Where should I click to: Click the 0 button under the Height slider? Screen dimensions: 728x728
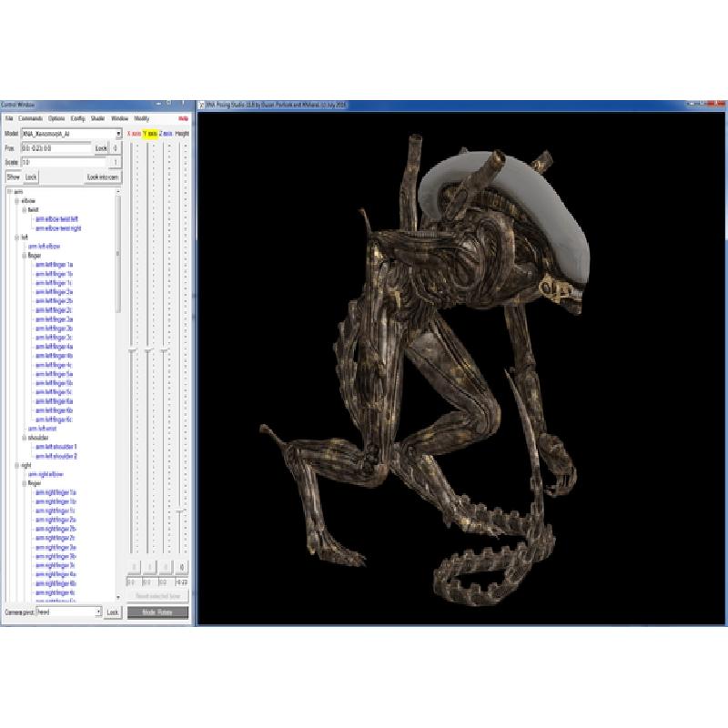(181, 567)
